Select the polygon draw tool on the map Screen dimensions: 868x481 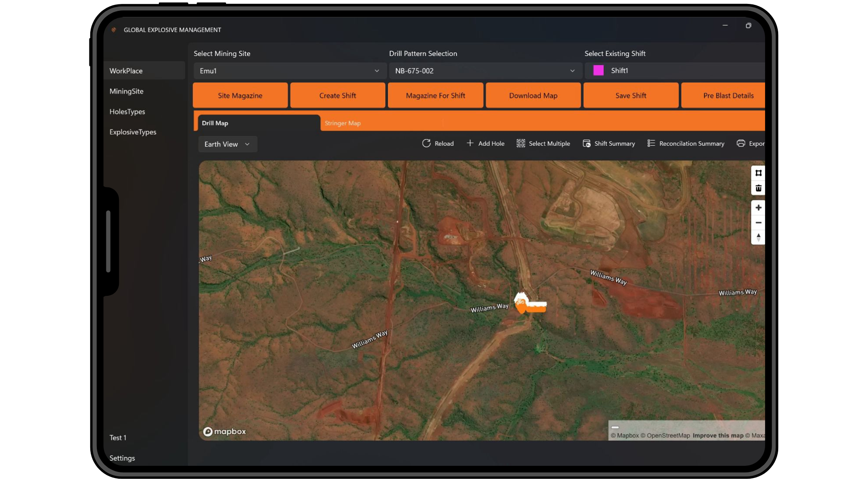tap(758, 173)
